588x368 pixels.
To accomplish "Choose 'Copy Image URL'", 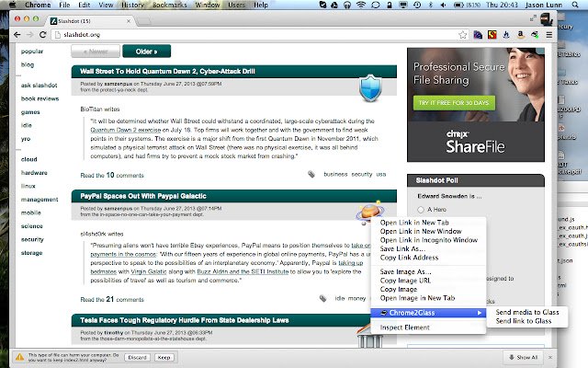I will pos(405,280).
